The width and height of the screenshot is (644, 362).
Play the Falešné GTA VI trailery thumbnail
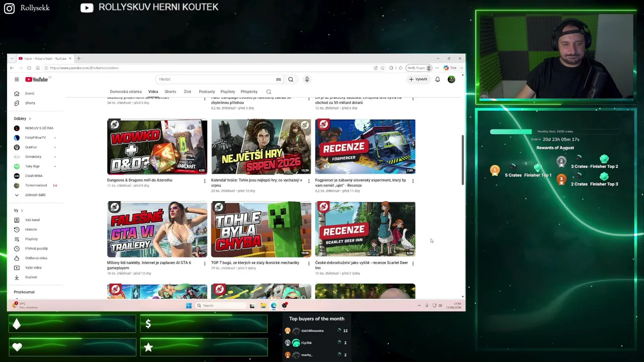click(x=157, y=229)
